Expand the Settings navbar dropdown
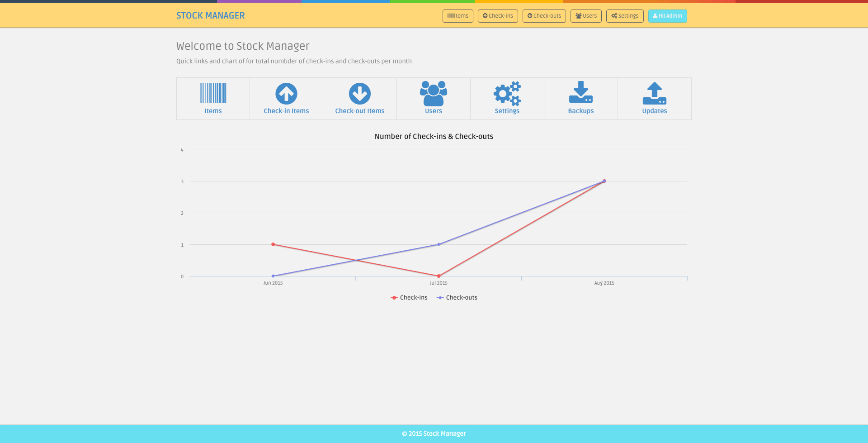The width and height of the screenshot is (868, 443). pyautogui.click(x=625, y=16)
